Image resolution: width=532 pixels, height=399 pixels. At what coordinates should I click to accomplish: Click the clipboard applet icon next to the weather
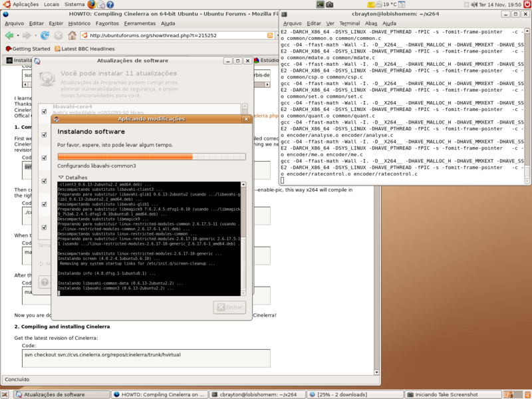[402, 5]
